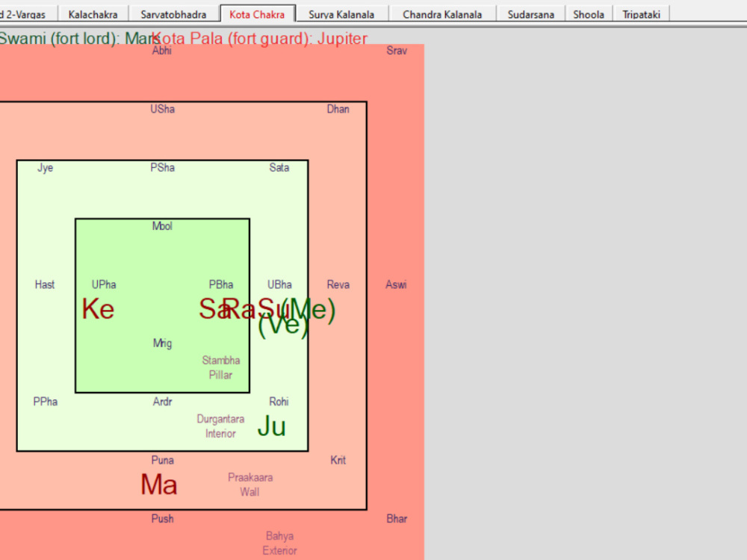Click the (Me) planet marker
The width and height of the screenshot is (747, 560).
[x=308, y=310]
